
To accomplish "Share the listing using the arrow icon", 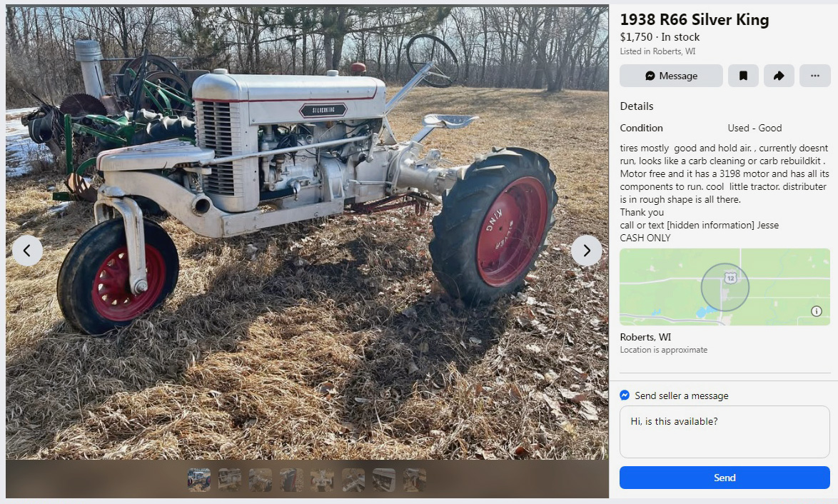I will [779, 76].
